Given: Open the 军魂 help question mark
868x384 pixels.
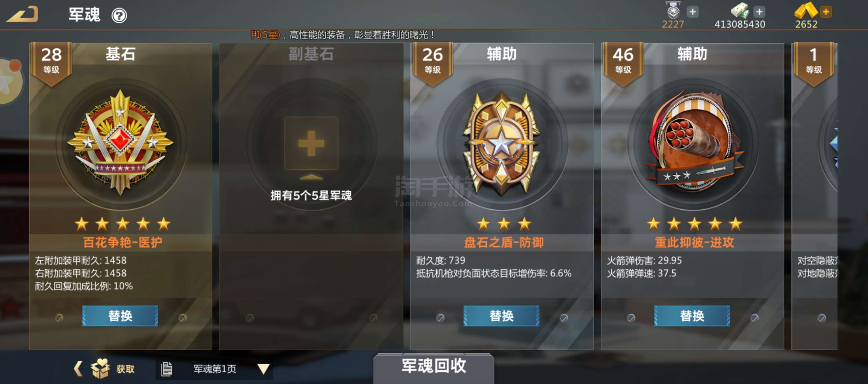Looking at the screenshot, I should [119, 16].
